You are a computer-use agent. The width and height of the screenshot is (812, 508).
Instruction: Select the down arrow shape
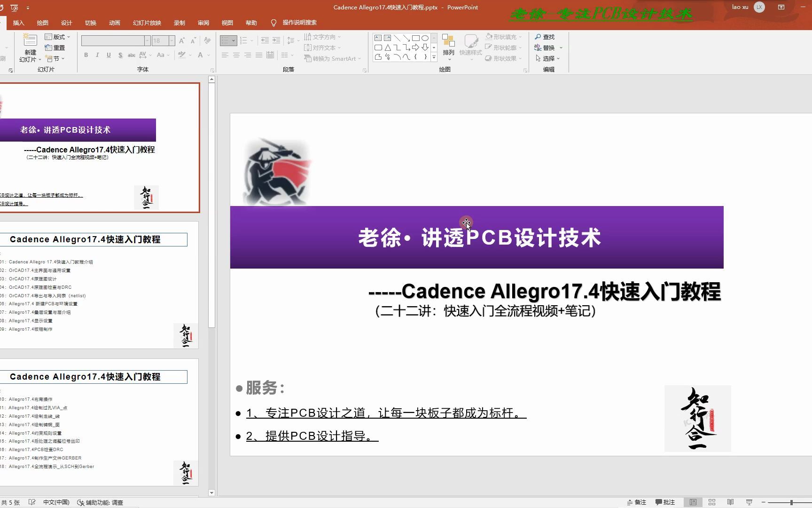(x=425, y=48)
